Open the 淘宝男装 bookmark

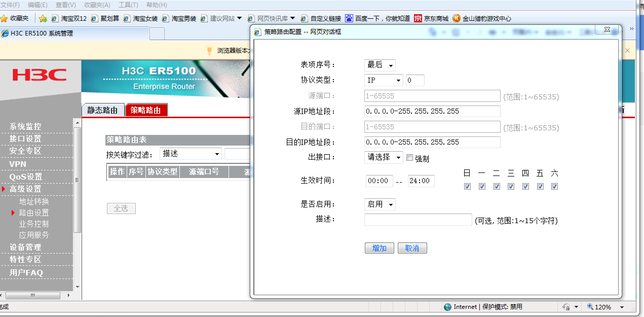179,18
